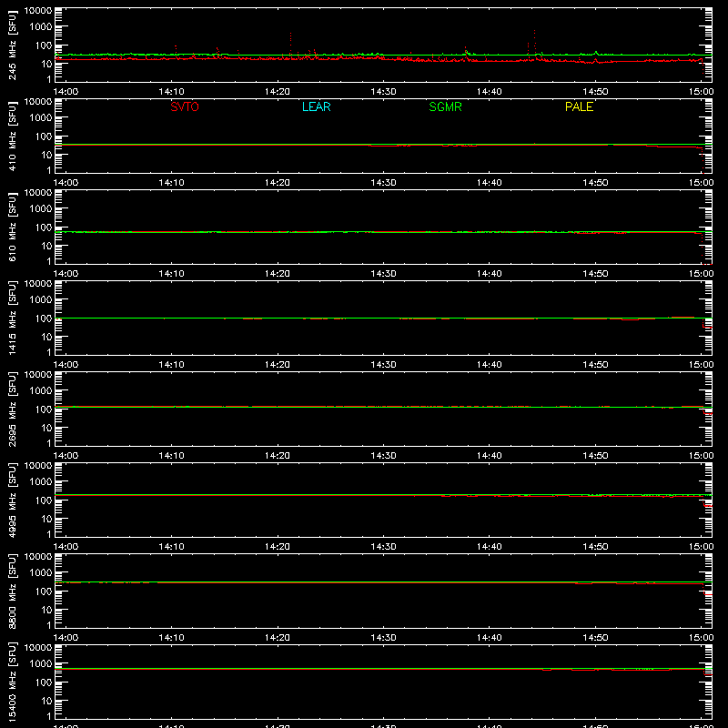Select the 410 MHz [SFU] axis title
The height and width of the screenshot is (728, 728).
tap(12, 136)
